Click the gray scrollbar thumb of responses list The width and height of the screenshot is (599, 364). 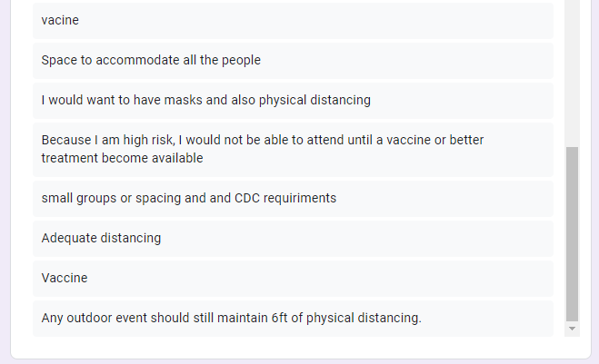click(x=572, y=234)
